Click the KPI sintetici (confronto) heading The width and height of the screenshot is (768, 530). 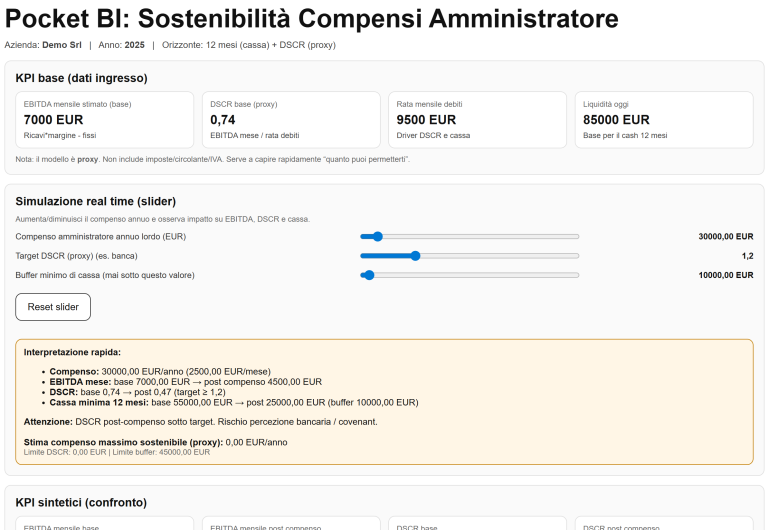tap(81, 502)
